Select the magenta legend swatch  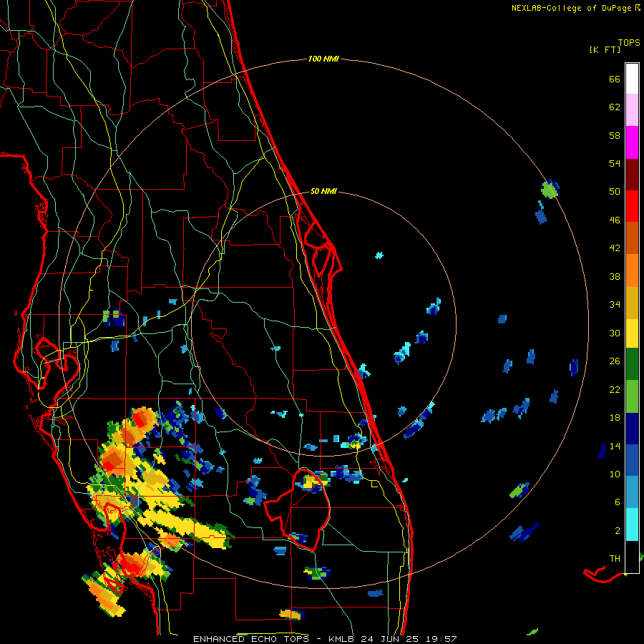[632, 142]
